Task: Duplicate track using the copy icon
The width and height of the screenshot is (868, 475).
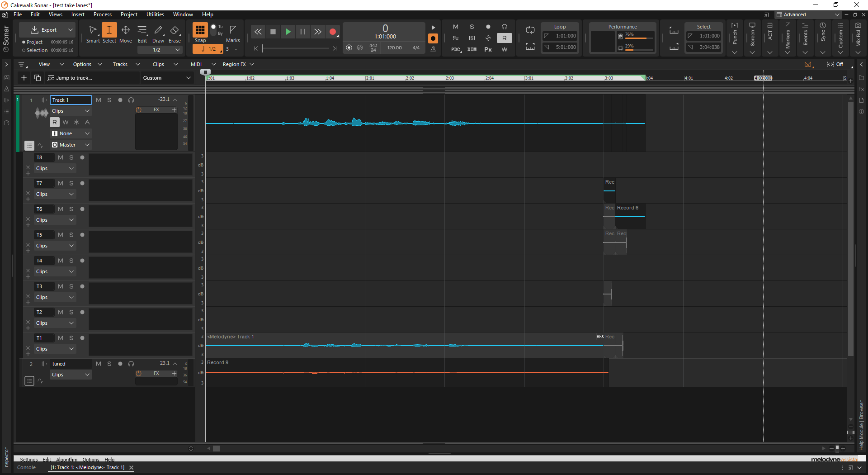Action: coord(38,78)
